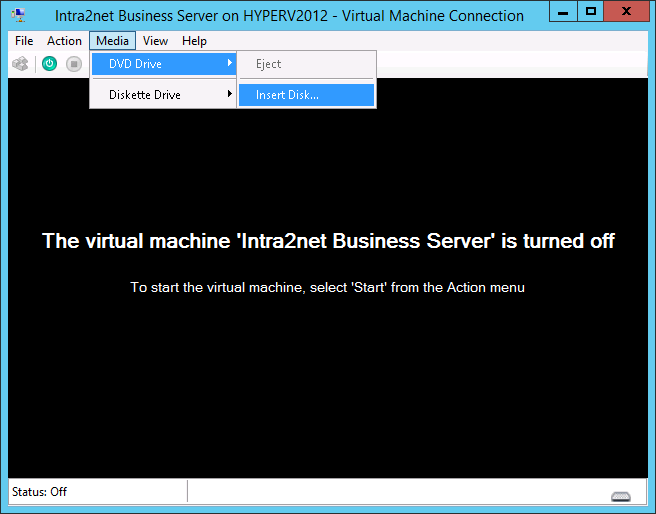Image resolution: width=656 pixels, height=514 pixels.
Task: Click the greyed-out Eject entry
Action: click(306, 64)
